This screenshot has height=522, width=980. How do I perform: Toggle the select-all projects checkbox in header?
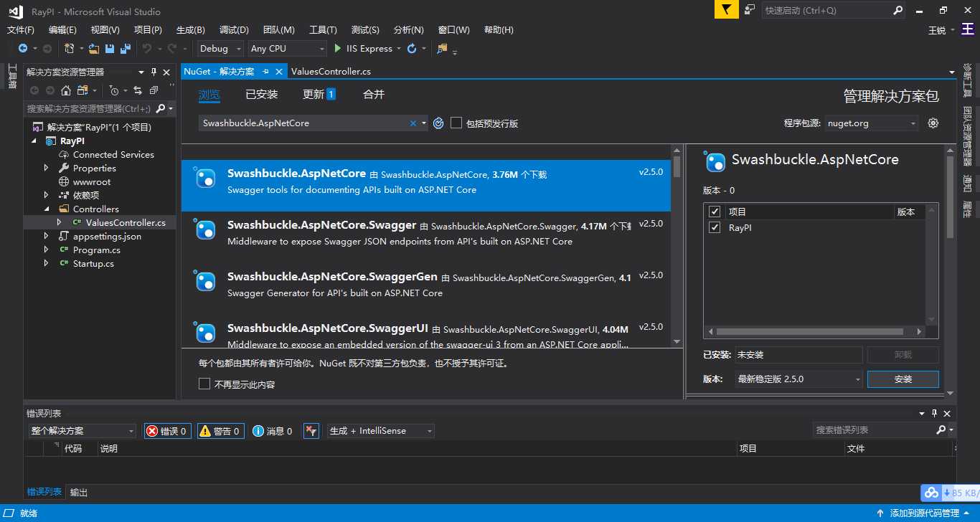point(715,212)
